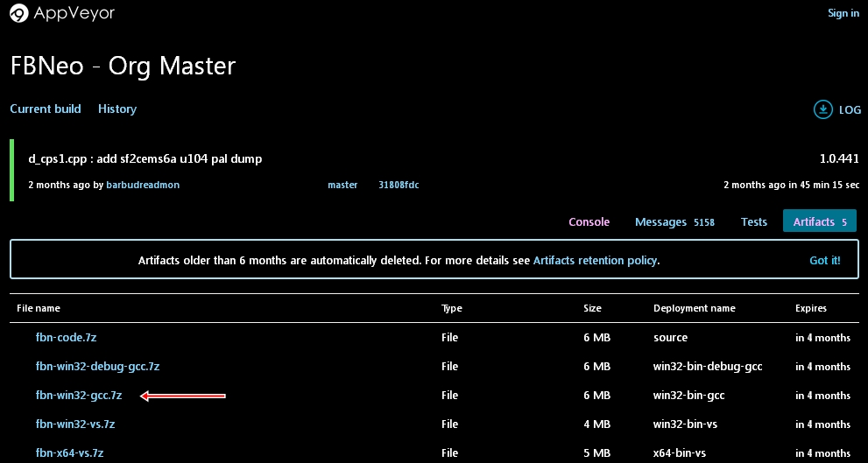Click the Size column header
Screen dimensions: 868x463
(592, 308)
